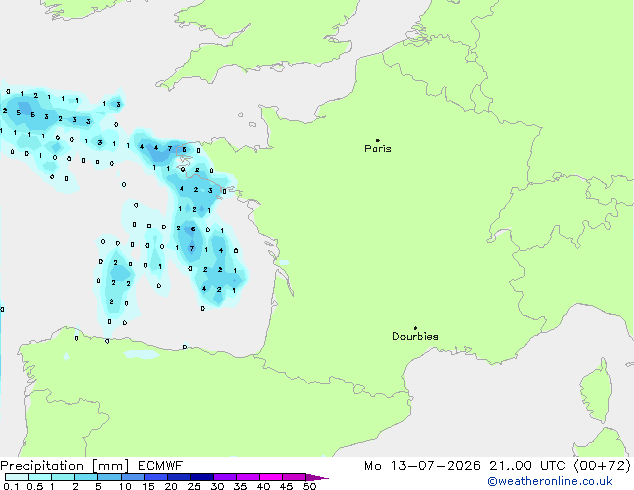Click the 'Precipitation [mm]' title text
Image resolution: width=634 pixels, height=490 pixels.
pos(65,466)
